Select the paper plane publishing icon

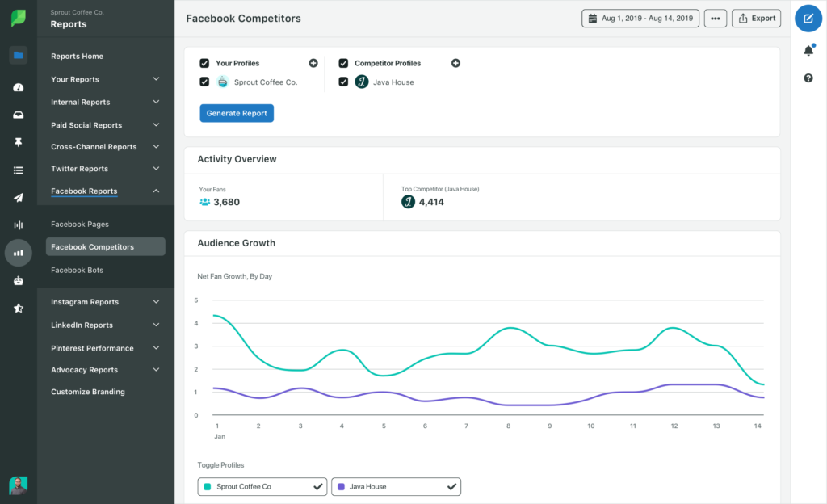tap(18, 197)
